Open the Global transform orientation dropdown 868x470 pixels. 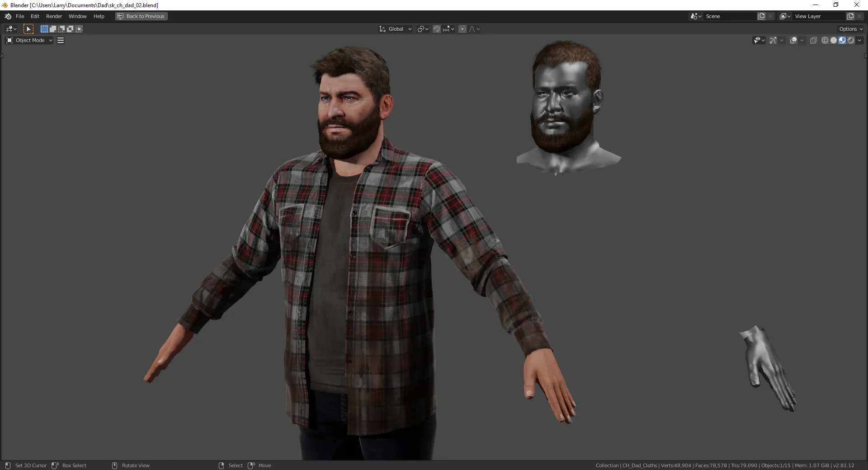point(396,29)
